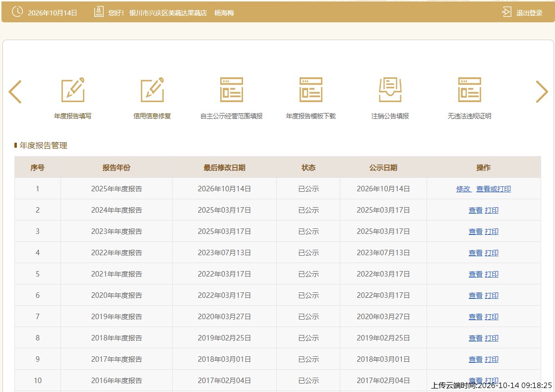Print the 2024年年度报告 via 打印

coord(492,210)
